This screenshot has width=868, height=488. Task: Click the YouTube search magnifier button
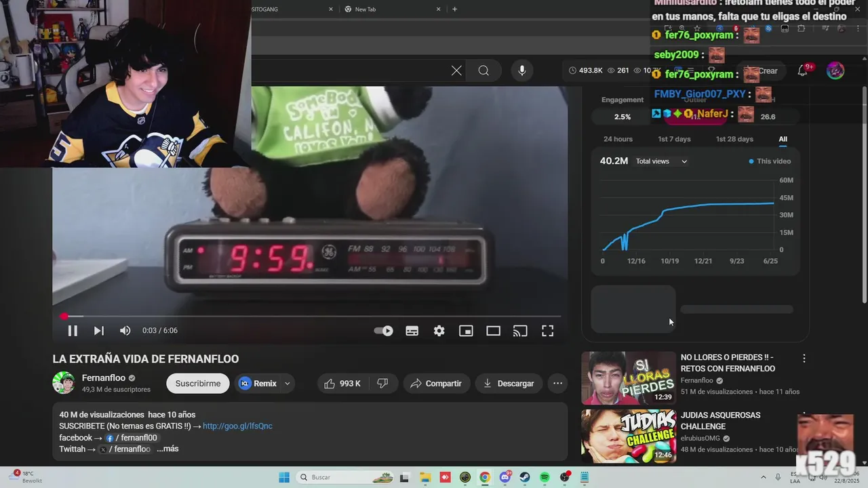(484, 70)
